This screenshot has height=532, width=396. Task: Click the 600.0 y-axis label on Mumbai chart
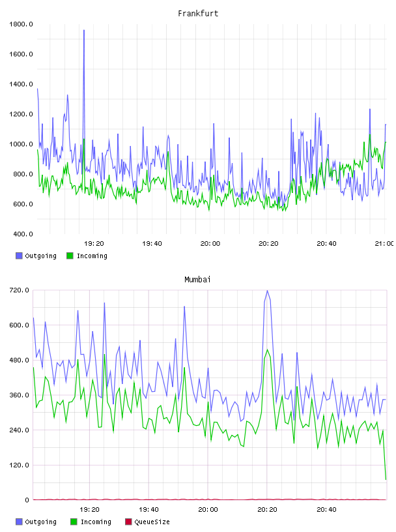tap(20, 325)
